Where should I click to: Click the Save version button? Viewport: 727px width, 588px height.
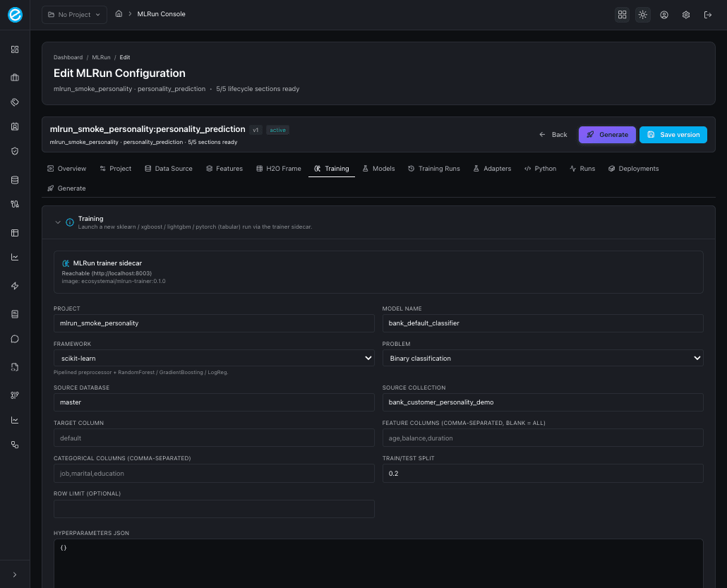click(x=673, y=134)
